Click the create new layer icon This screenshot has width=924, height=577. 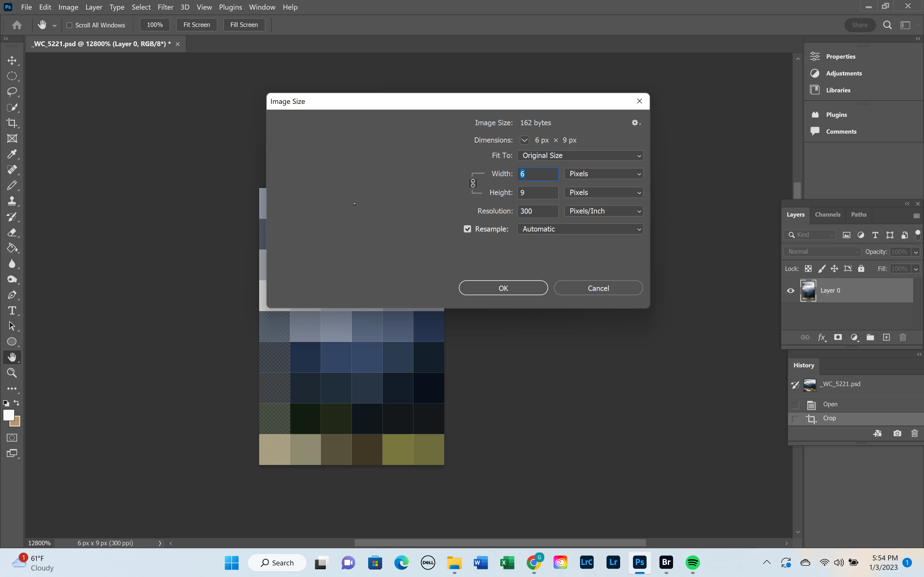click(x=886, y=337)
